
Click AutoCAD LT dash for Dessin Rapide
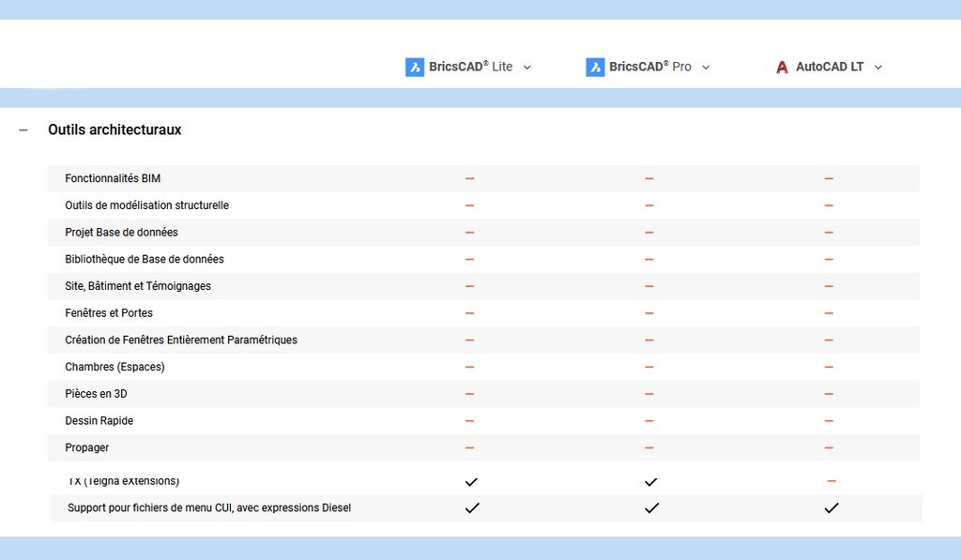point(829,421)
